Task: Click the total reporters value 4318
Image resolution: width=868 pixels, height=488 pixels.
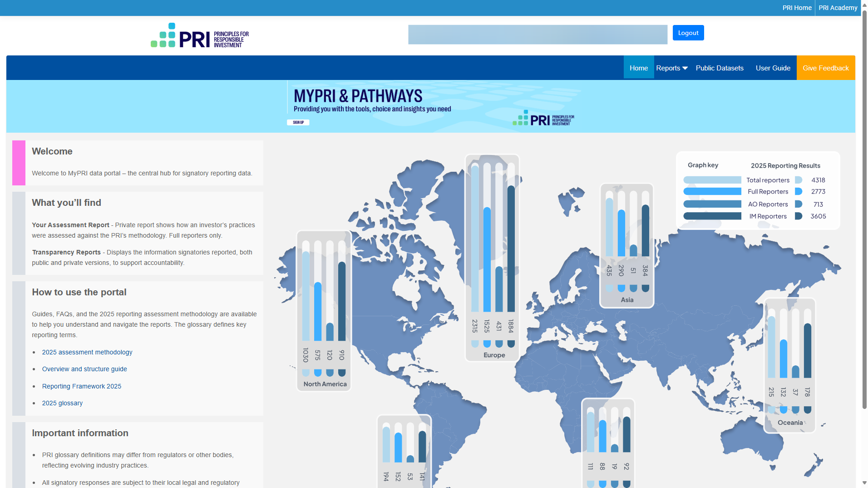Action: [x=819, y=180]
